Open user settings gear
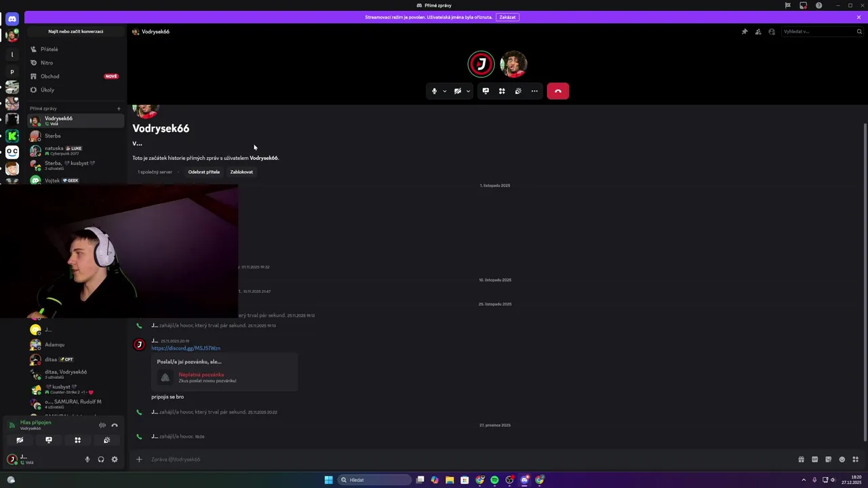The height and width of the screenshot is (488, 868). 115,460
